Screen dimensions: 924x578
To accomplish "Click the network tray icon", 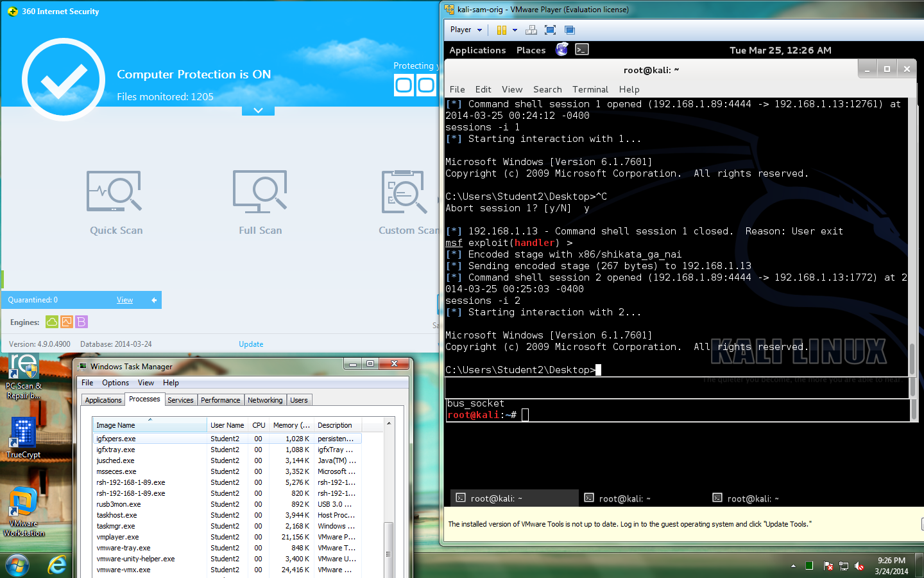I will (x=844, y=566).
